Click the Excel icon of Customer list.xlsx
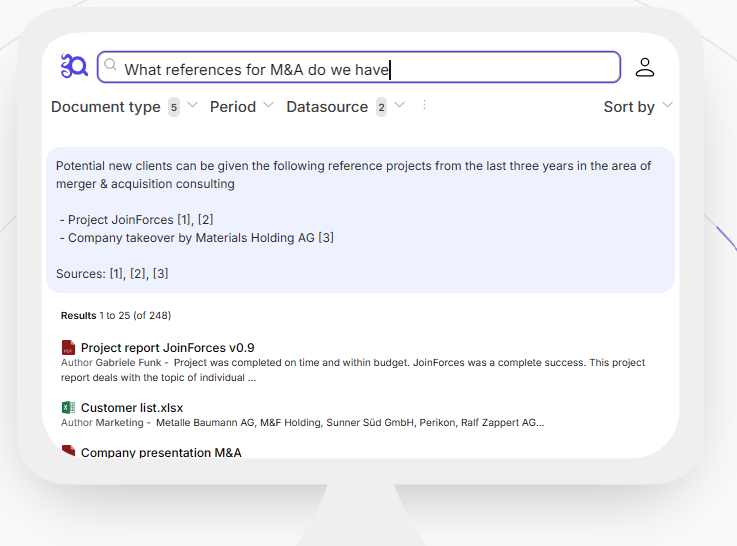This screenshot has height=546, width=737. [x=68, y=407]
